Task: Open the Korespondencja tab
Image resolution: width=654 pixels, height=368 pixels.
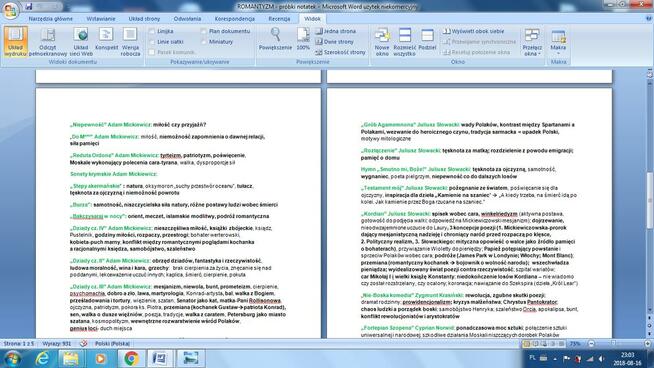Action: (x=234, y=19)
